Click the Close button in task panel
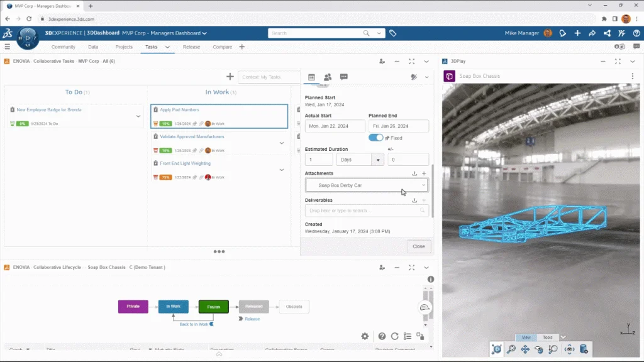The image size is (644, 362). click(418, 246)
